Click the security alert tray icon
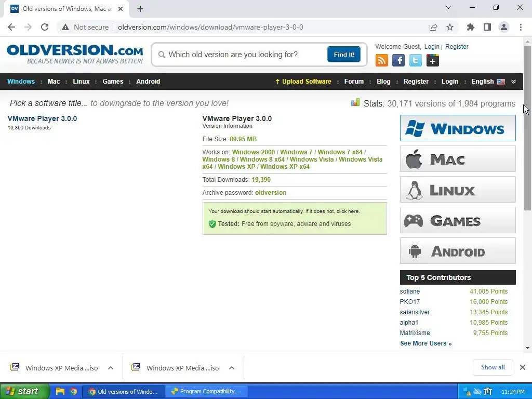Viewport: 532px width, 399px height. point(468,392)
